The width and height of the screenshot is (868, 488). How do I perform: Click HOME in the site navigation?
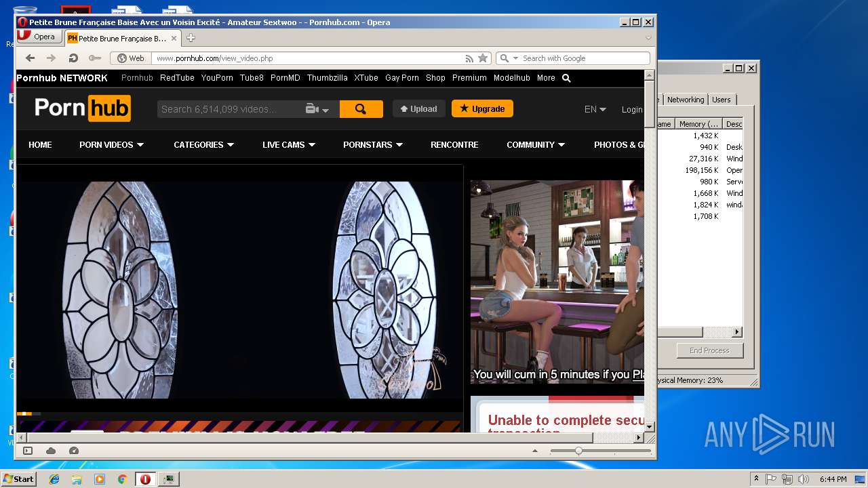click(40, 144)
